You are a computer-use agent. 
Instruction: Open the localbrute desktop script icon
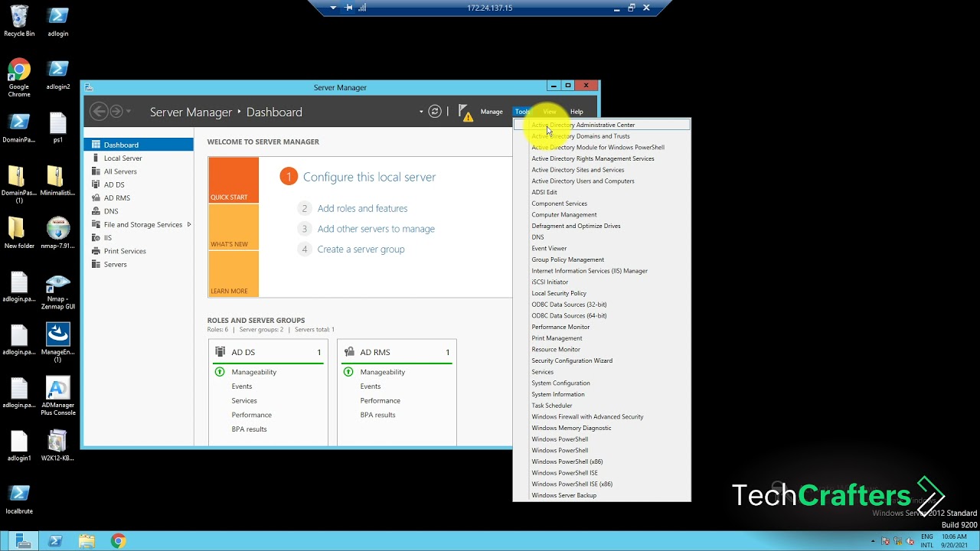pyautogui.click(x=19, y=498)
